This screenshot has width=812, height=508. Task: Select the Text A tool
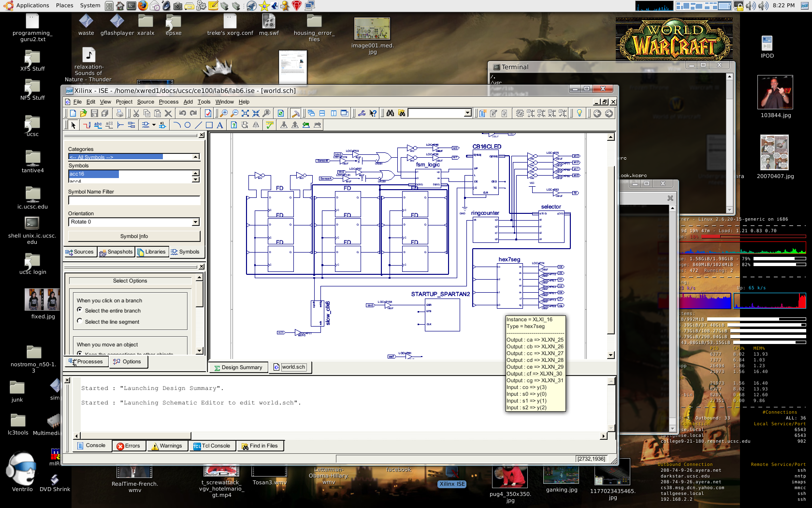[x=220, y=125]
